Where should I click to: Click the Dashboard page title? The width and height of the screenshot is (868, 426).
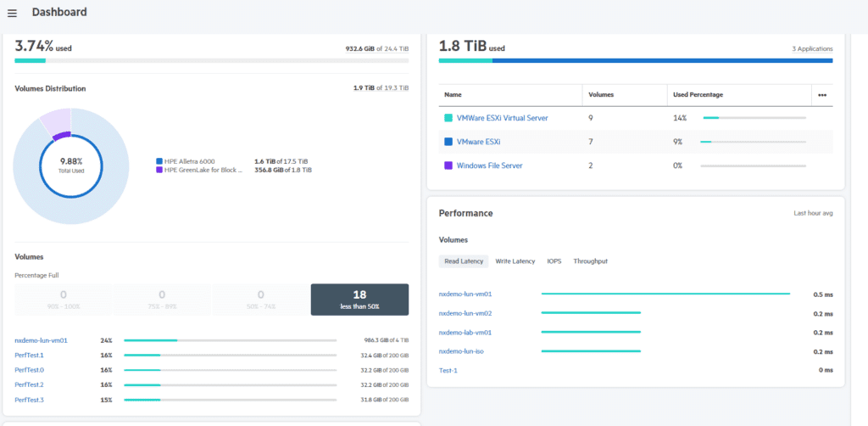pos(59,12)
